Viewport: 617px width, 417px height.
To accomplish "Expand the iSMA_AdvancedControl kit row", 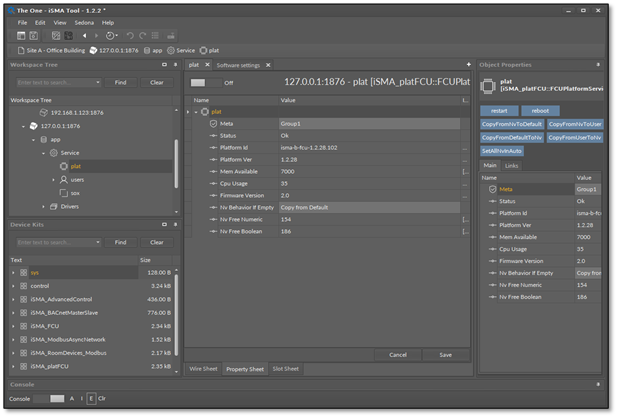I will (13, 299).
